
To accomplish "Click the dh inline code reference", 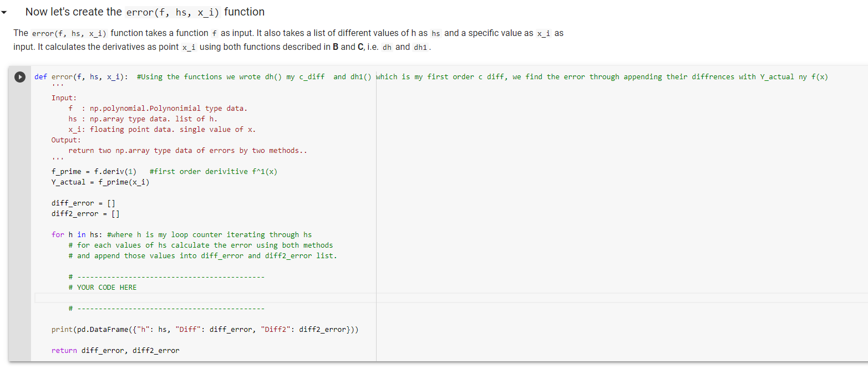I will [x=387, y=47].
